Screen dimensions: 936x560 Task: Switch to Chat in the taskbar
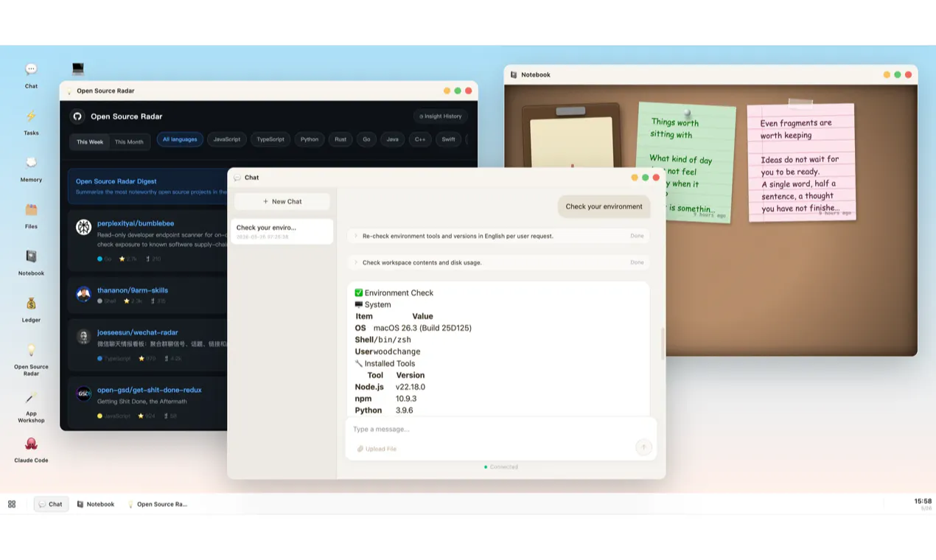coord(51,504)
